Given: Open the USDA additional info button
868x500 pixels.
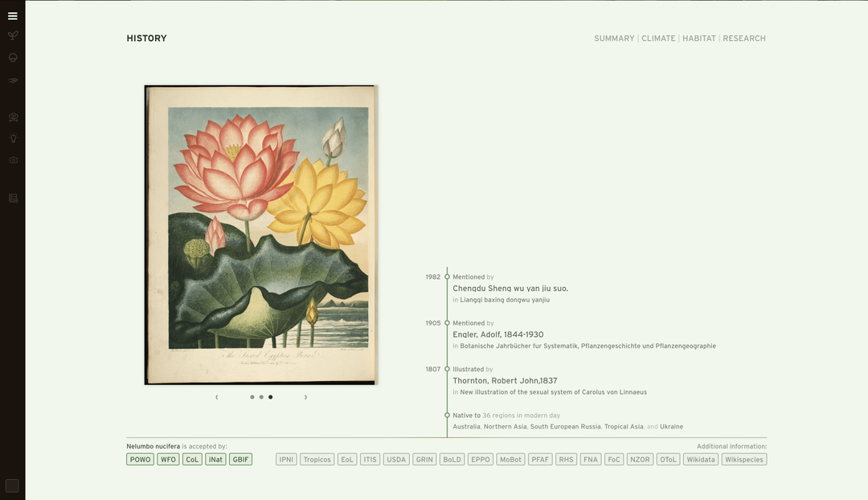Looking at the screenshot, I should click(395, 460).
